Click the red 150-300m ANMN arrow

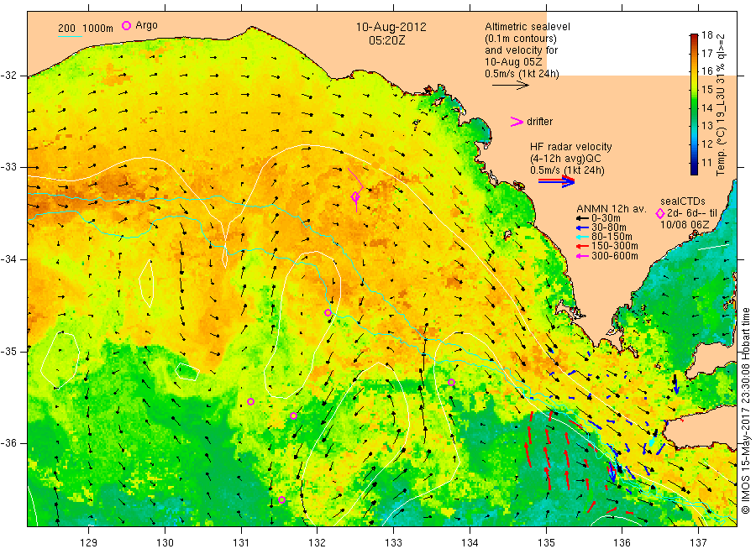click(x=582, y=247)
